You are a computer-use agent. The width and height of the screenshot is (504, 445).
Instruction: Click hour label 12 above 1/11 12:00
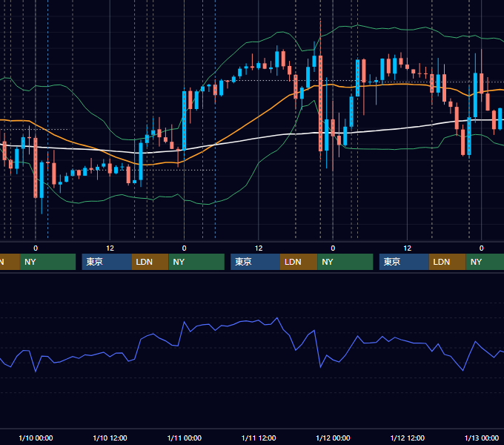(259, 248)
